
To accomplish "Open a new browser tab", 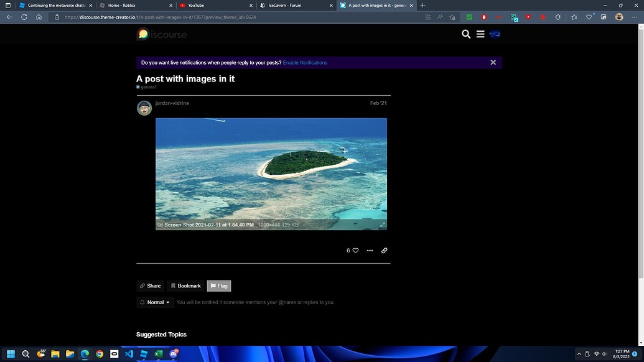I will [x=423, y=6].
